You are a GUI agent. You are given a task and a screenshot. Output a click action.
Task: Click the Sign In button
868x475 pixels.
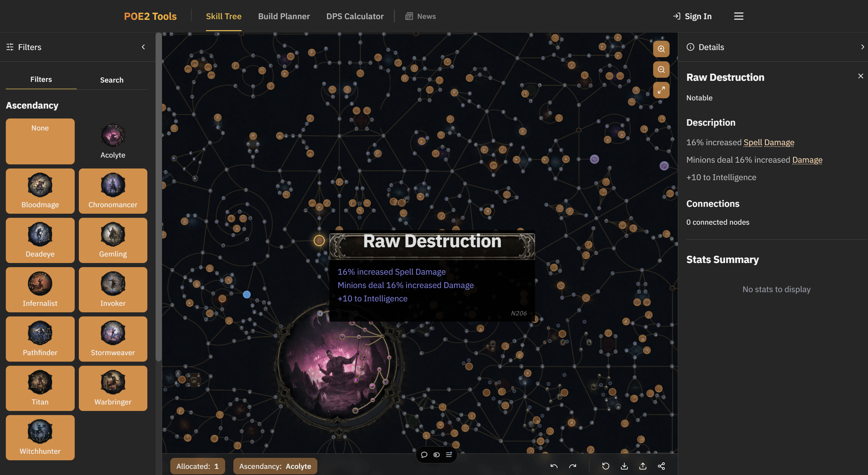point(692,16)
